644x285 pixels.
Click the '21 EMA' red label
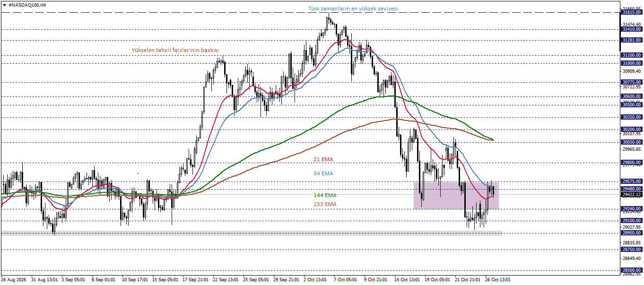(323, 159)
